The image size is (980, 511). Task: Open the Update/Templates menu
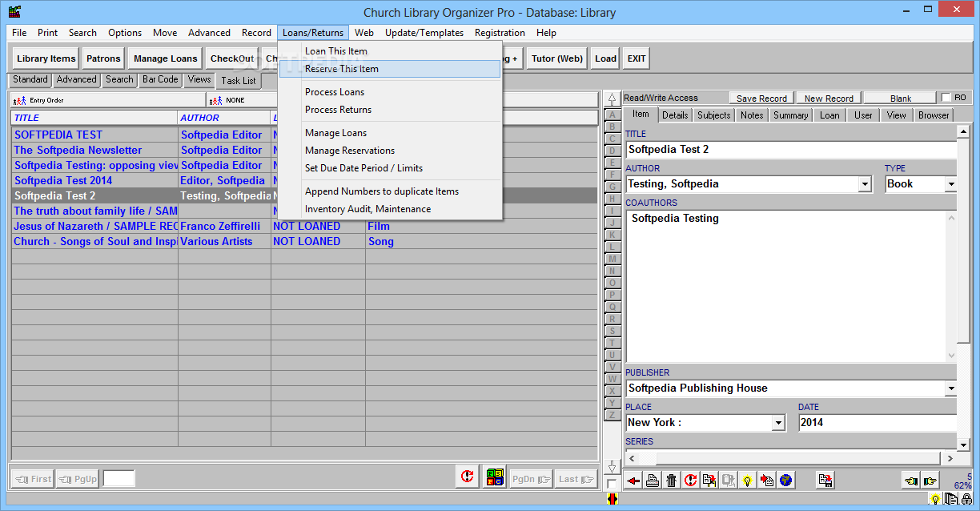(x=424, y=33)
